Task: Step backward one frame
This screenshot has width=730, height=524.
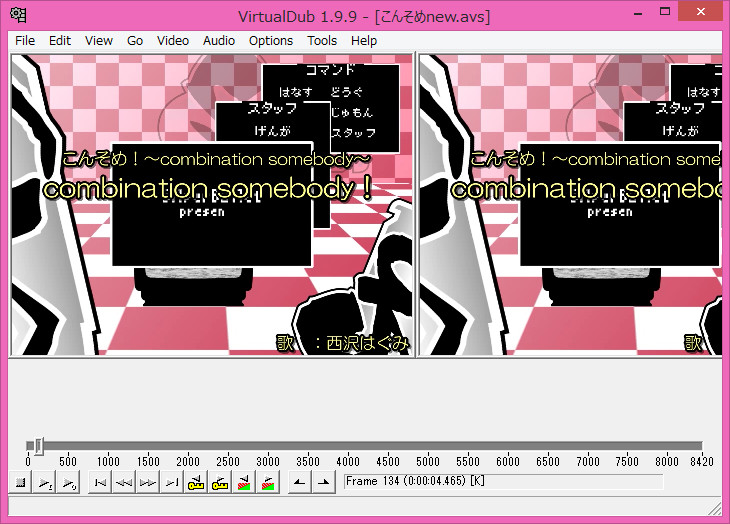Action: (124, 482)
